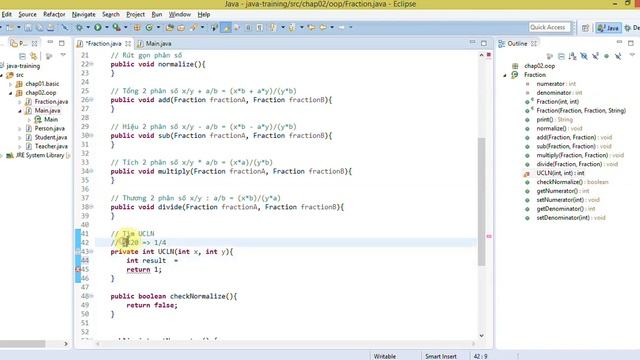The image size is (640, 360).
Task: Toggle Hide Non-Public Members in Outline
Action: [607, 56]
